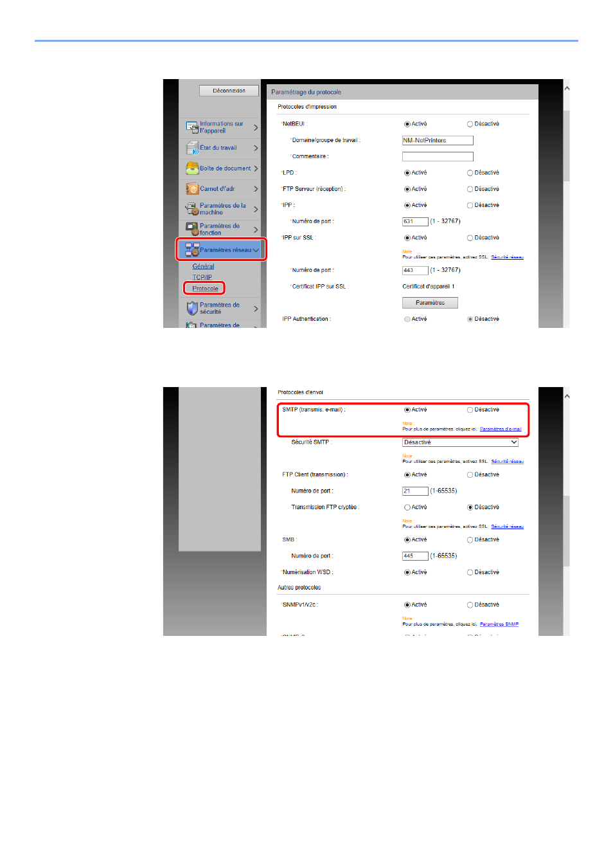Select Désactivé for FTP Client (transmission)
This screenshot has width=613, height=868.
tap(470, 475)
